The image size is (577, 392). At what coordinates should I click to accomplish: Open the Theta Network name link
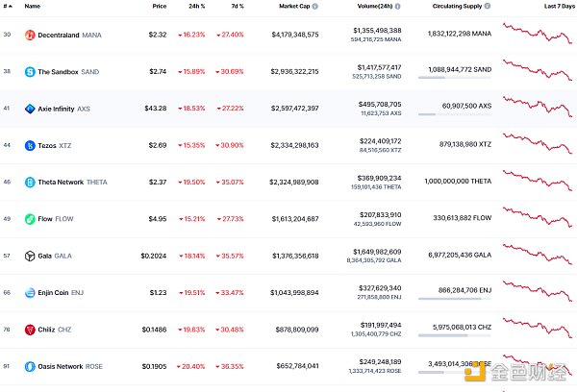(x=58, y=182)
